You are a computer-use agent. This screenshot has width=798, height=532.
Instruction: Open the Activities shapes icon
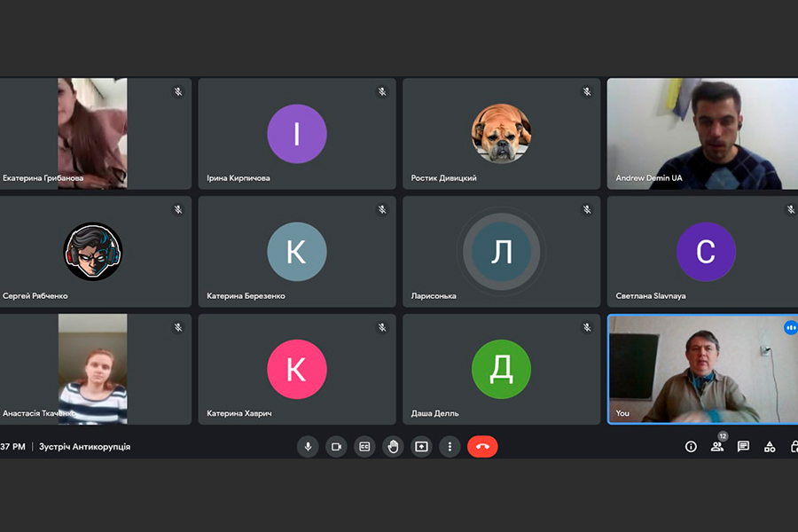(770, 447)
